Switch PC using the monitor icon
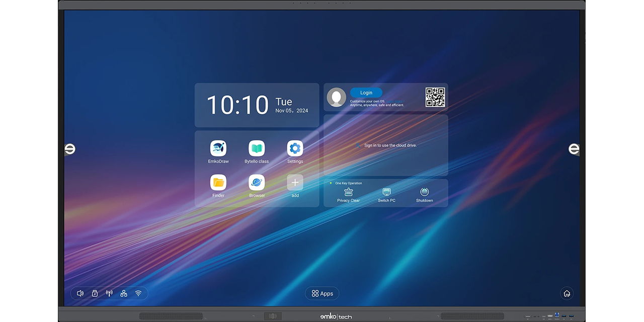 (x=386, y=193)
